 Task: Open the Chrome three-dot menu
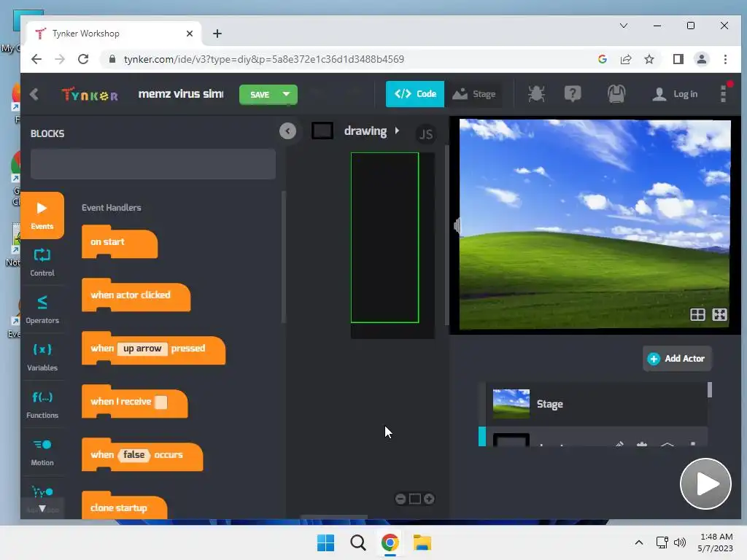click(x=725, y=59)
